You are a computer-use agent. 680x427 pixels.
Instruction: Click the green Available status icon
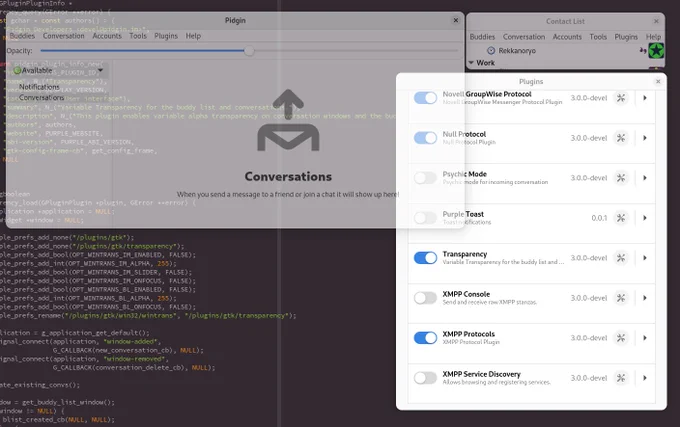pos(17,70)
